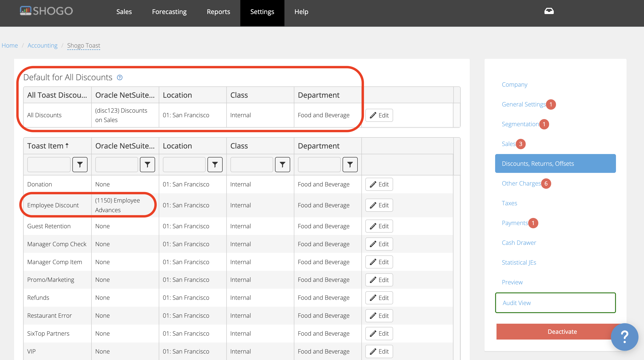
Task: Open the Forecasting menu
Action: click(169, 11)
